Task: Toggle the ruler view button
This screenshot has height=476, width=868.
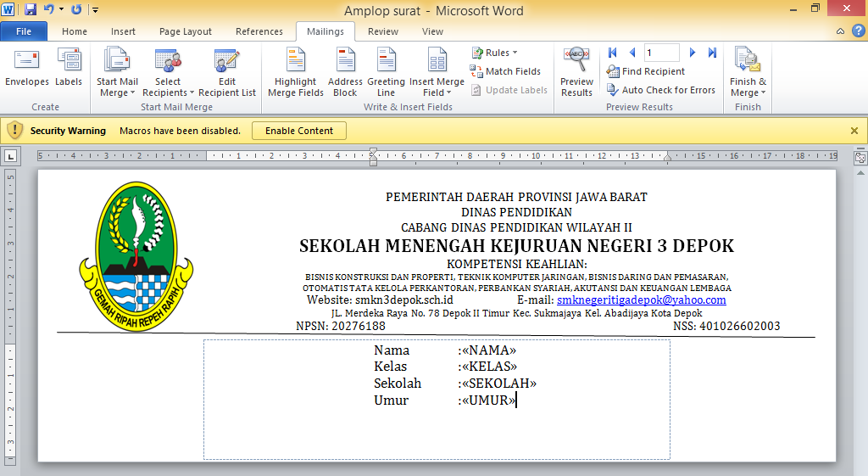Action: [x=860, y=157]
